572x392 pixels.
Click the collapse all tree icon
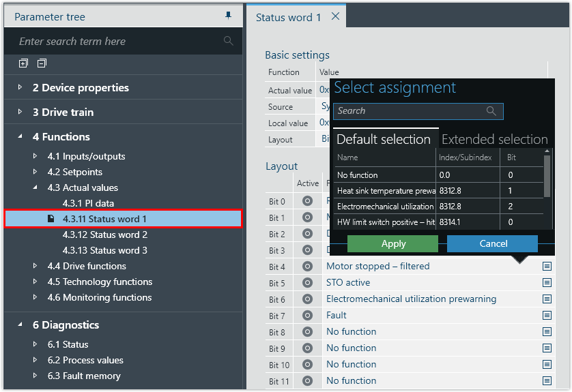click(42, 63)
